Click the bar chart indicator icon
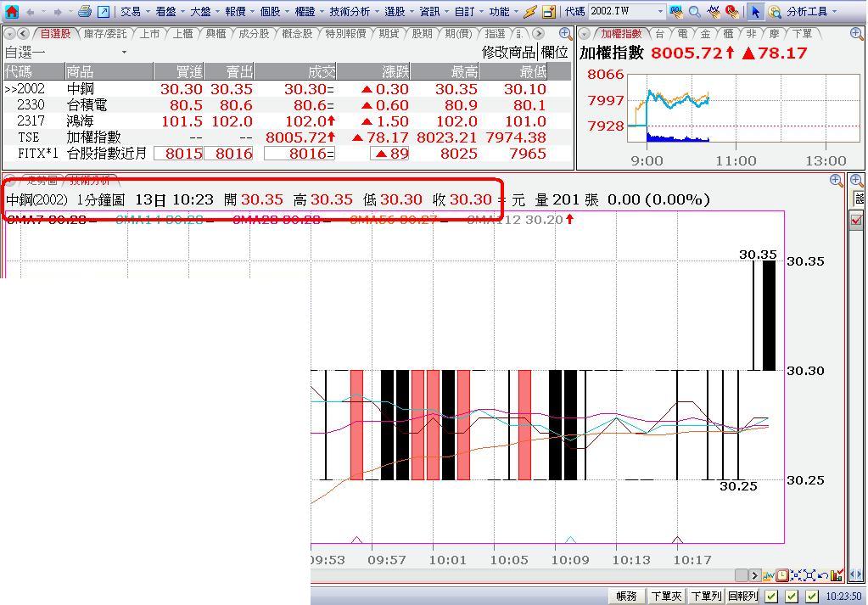 point(837,575)
